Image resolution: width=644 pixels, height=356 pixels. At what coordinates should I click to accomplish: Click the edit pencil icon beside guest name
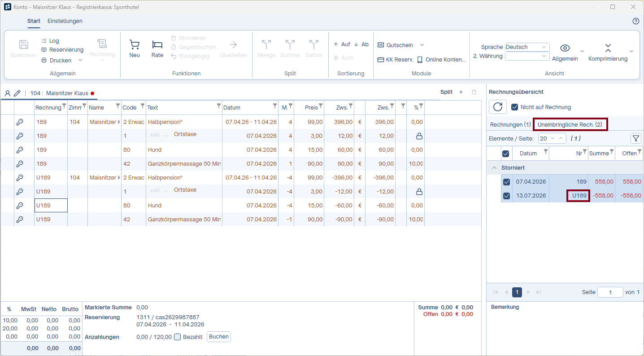click(17, 93)
